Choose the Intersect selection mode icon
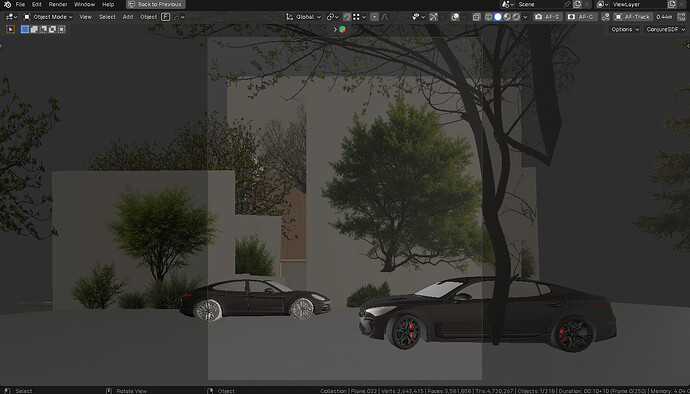Screen dimensions: 690x394 [x=61, y=29]
